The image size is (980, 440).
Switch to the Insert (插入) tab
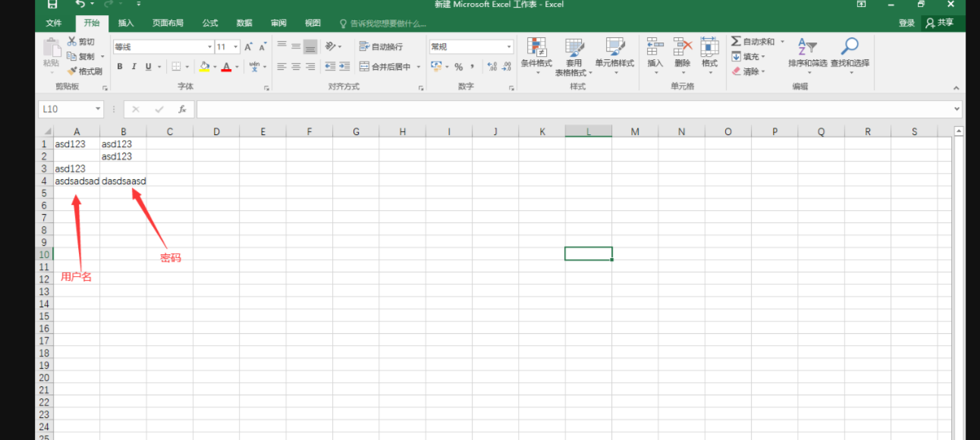pos(126,24)
